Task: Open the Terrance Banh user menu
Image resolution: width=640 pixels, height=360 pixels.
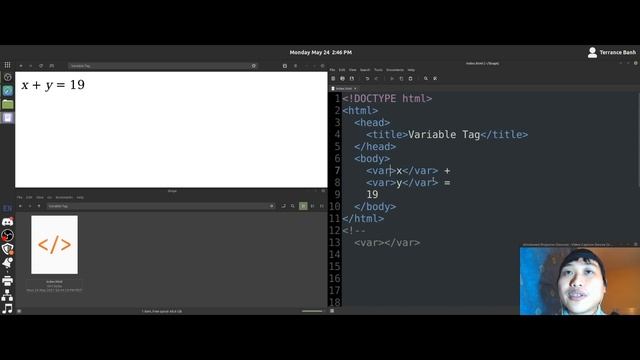Action: pos(611,52)
